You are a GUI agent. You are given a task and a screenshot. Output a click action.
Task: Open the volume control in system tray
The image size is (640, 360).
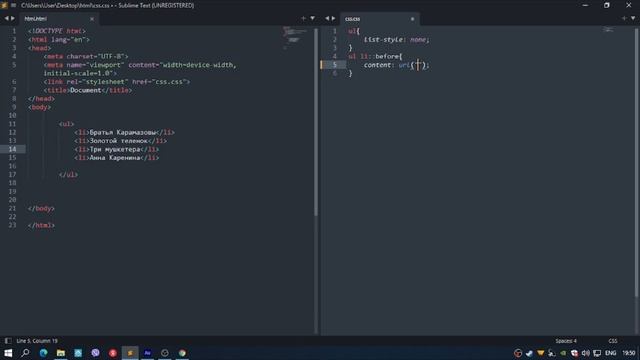(x=586, y=353)
